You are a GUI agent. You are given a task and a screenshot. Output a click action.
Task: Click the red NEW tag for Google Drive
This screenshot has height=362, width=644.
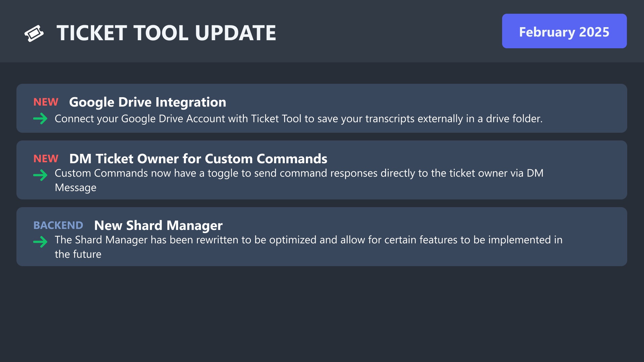click(x=46, y=102)
